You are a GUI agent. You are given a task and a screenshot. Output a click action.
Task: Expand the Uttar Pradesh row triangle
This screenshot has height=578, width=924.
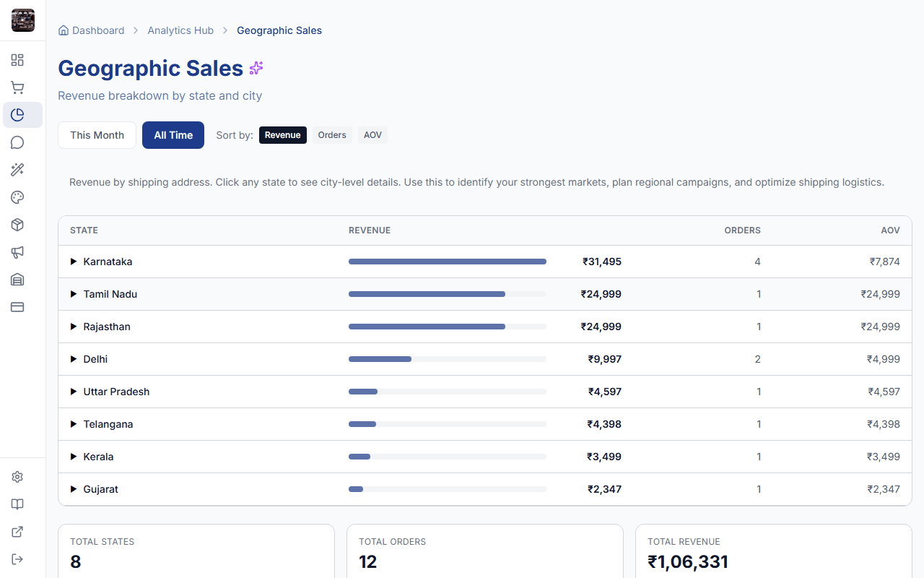coord(74,392)
